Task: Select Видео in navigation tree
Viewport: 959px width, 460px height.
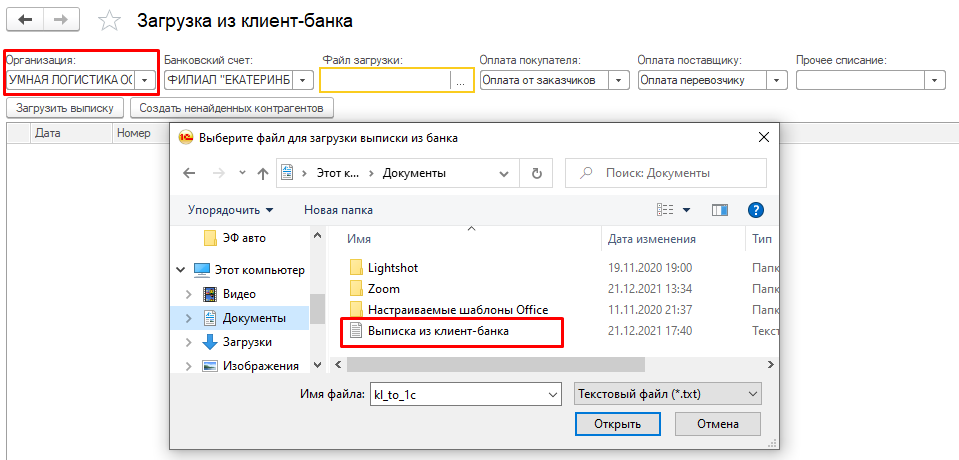Action: point(229,294)
